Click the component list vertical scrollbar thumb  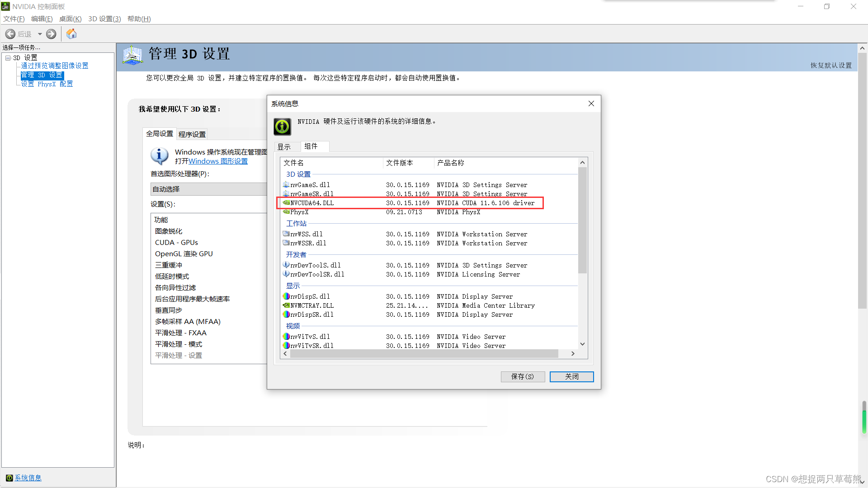[x=582, y=221]
